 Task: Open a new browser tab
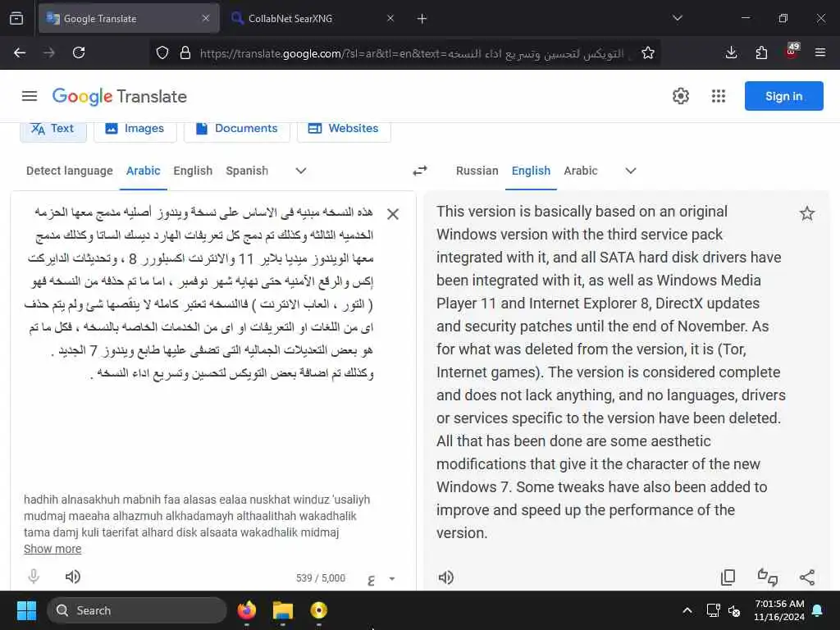[x=422, y=19]
